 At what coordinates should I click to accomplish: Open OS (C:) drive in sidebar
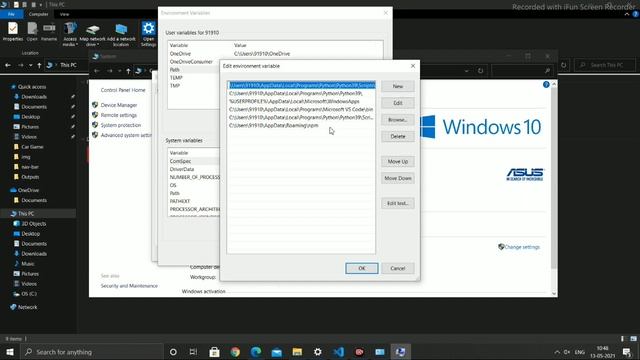point(29,294)
